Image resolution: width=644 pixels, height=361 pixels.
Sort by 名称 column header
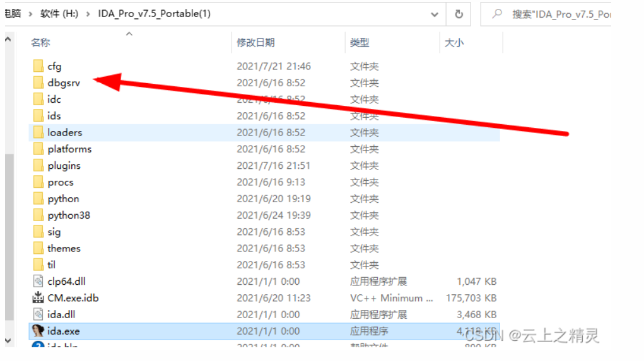pos(40,42)
